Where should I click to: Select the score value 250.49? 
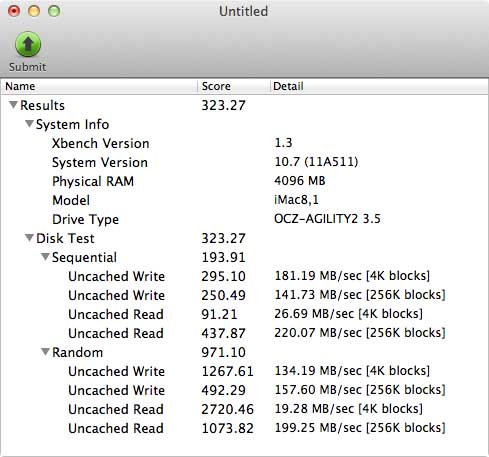pos(223,295)
